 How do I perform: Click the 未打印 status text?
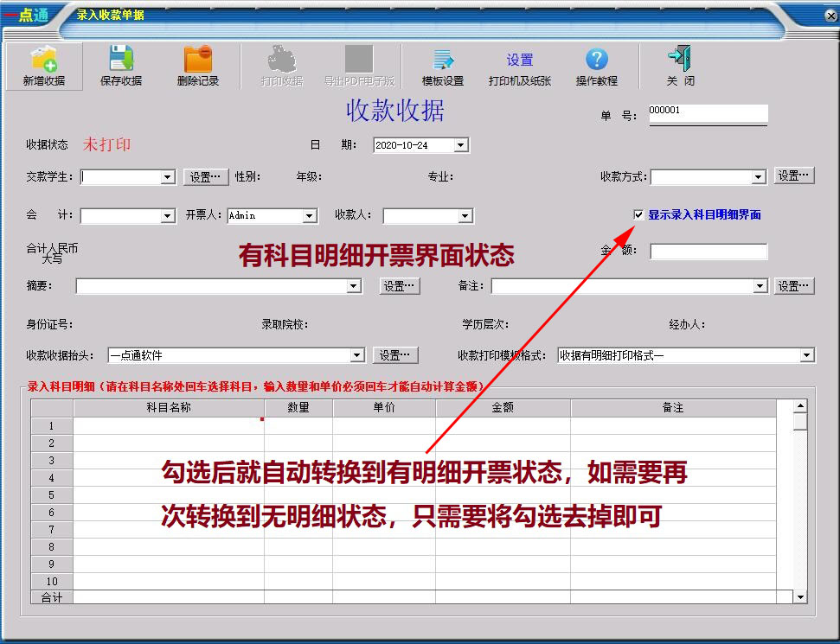tap(106, 144)
